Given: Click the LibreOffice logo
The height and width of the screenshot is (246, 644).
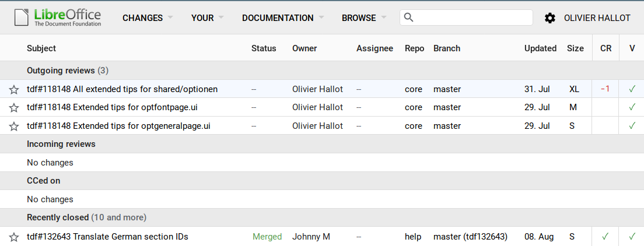Looking at the screenshot, I should [x=57, y=17].
